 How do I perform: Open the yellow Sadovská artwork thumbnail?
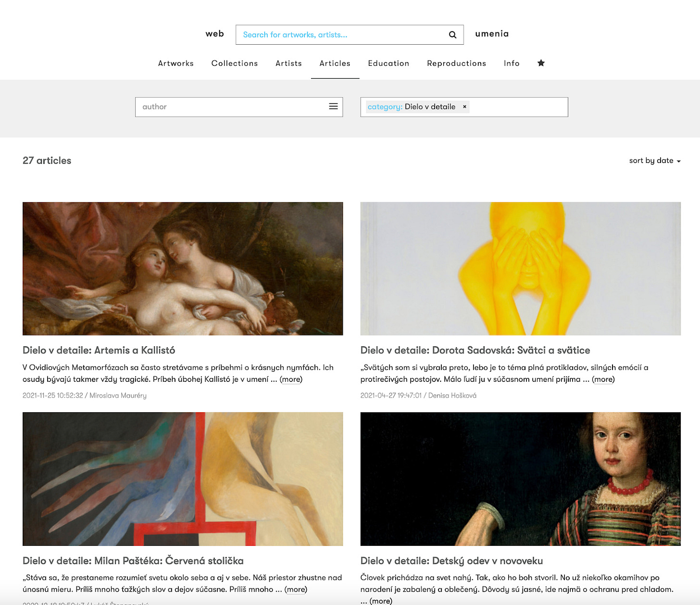click(521, 268)
